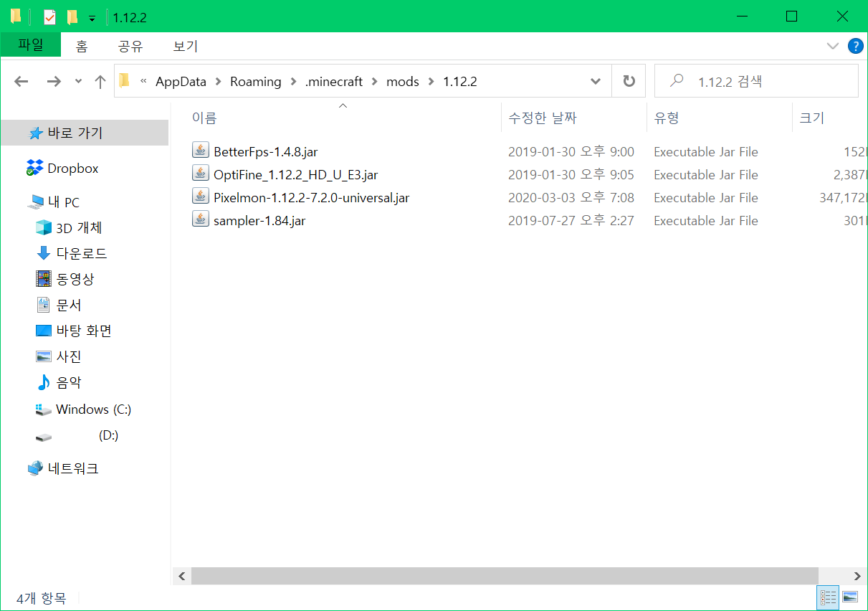Switch to the 보기 ribbon tab
Image resolution: width=868 pixels, height=611 pixels.
(186, 47)
